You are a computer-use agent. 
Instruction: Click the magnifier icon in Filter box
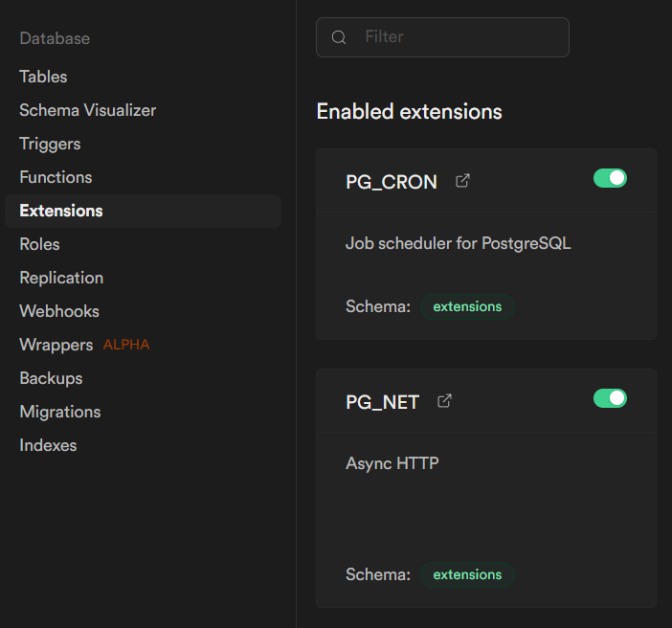338,37
